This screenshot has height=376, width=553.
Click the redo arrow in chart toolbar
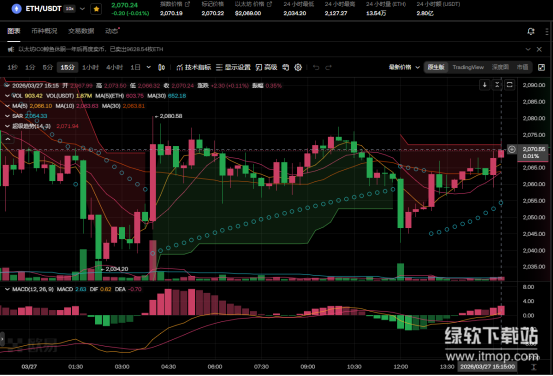pos(328,67)
